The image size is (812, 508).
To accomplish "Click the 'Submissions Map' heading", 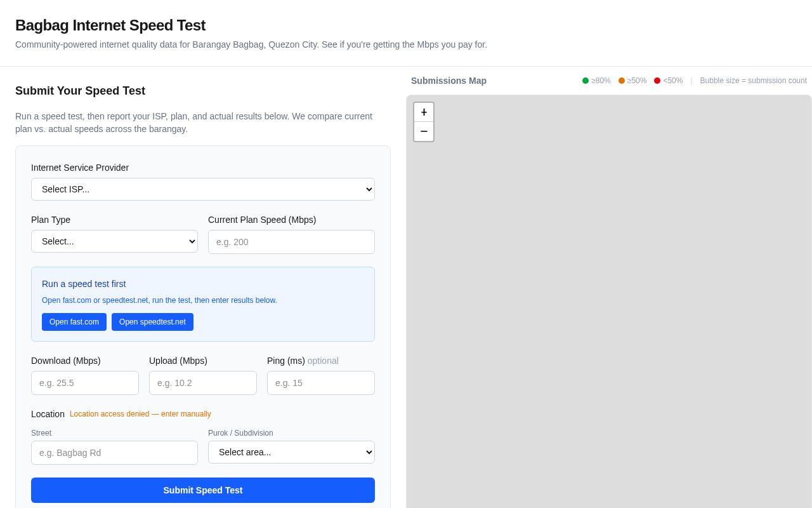I will [x=449, y=81].
